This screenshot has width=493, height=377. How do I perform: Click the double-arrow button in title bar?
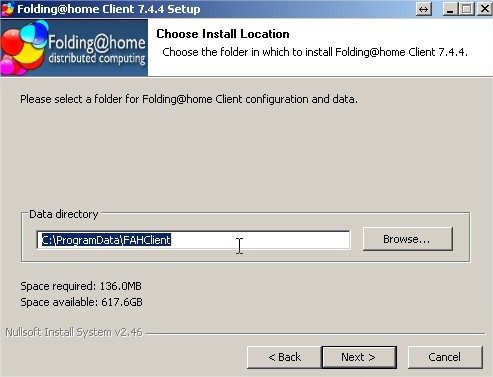[424, 9]
